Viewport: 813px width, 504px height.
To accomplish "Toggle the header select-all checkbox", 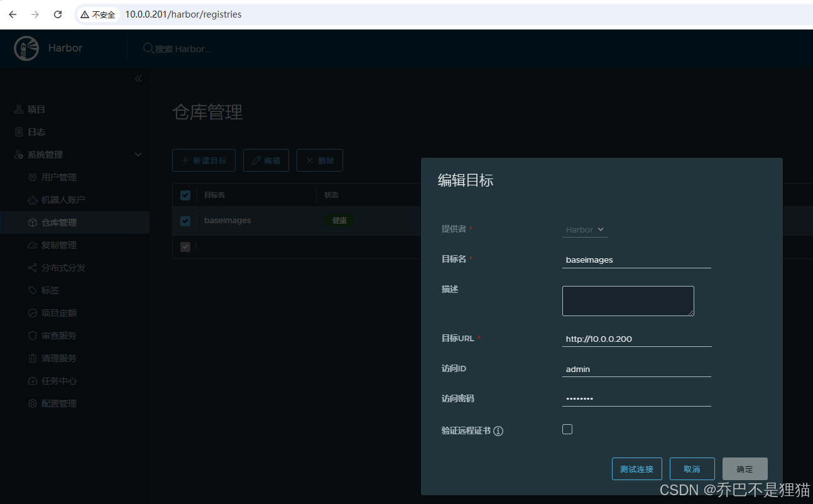I will [x=185, y=195].
